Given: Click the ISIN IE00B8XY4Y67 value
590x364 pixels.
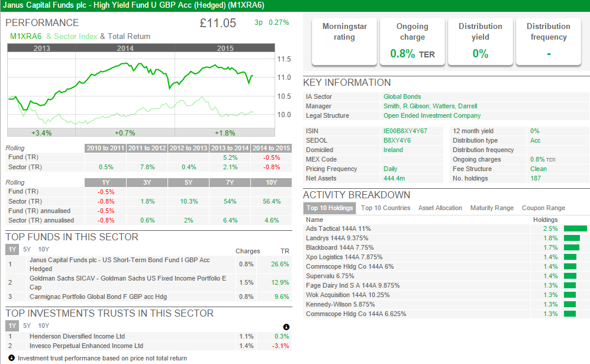Looking at the screenshot, I should pyautogui.click(x=405, y=131).
